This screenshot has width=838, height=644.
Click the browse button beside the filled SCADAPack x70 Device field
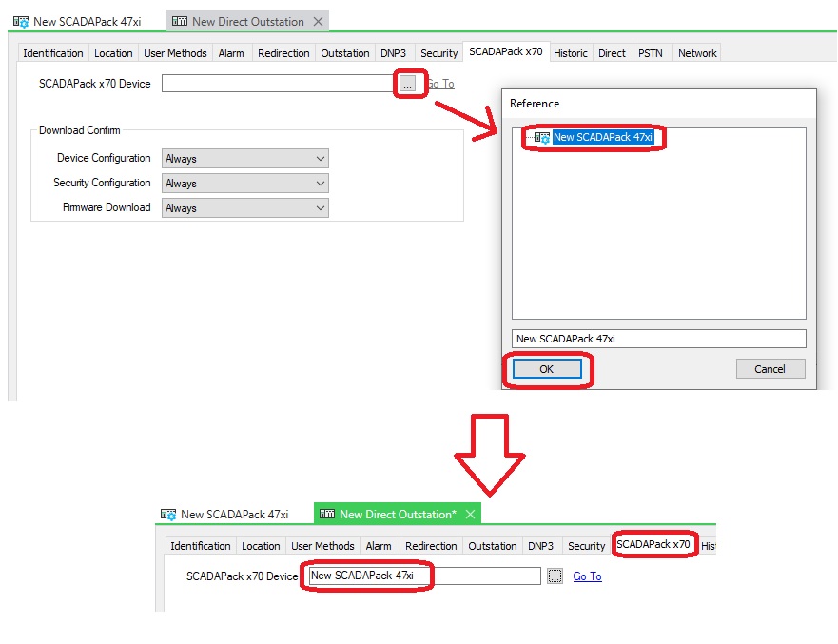pyautogui.click(x=555, y=576)
